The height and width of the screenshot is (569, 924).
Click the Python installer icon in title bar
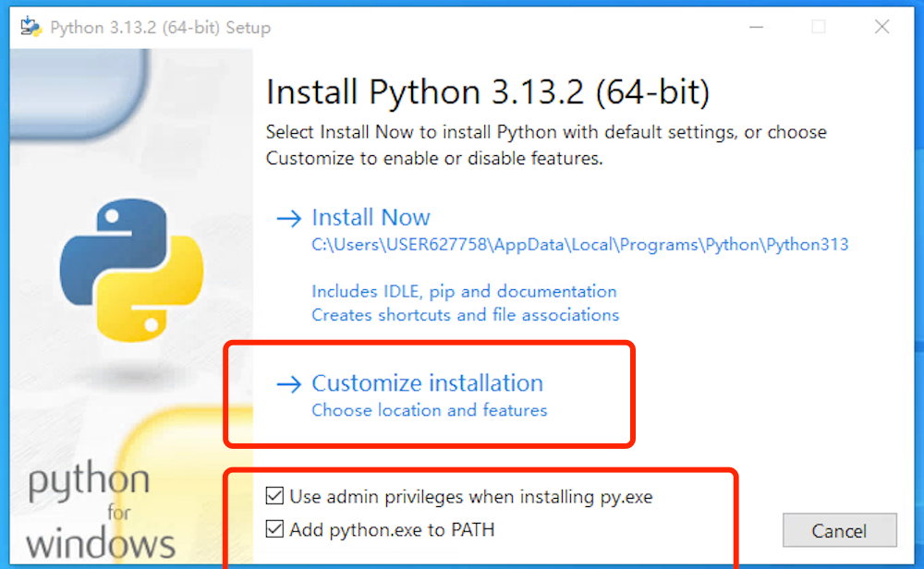tap(30, 27)
